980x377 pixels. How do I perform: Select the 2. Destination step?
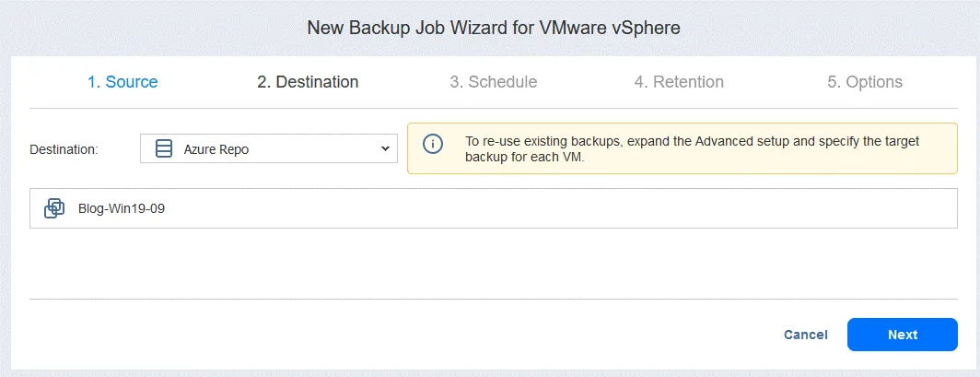(308, 82)
